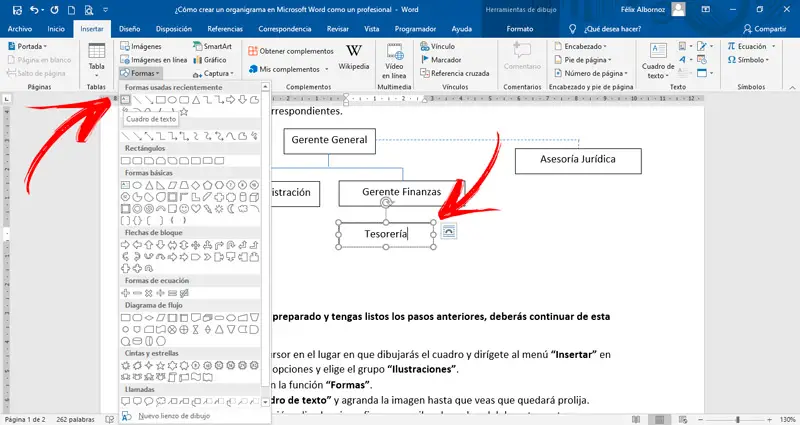Image resolution: width=800 pixels, height=425 pixels.
Task: Click the layout options icon beside Tesorería box
Action: (448, 231)
